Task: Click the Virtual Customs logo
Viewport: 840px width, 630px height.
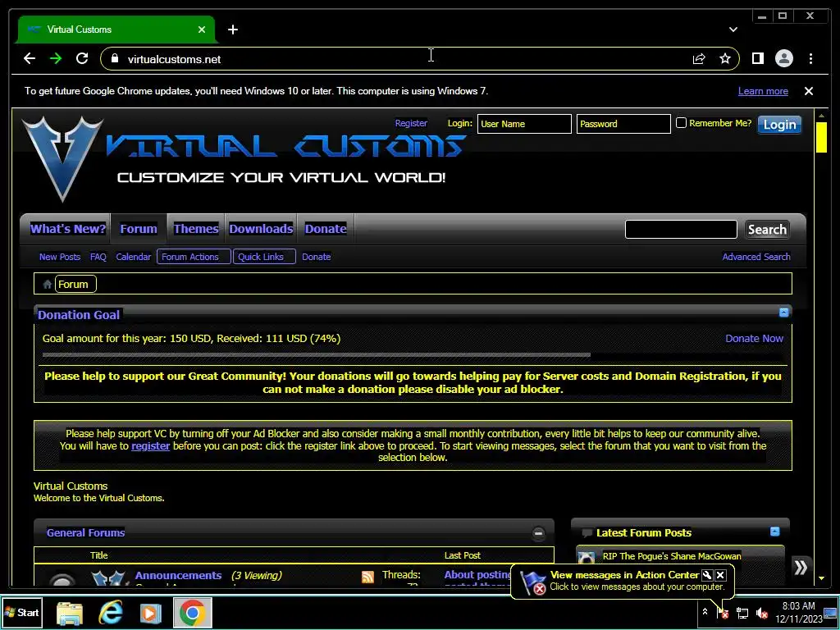Action: click(244, 158)
